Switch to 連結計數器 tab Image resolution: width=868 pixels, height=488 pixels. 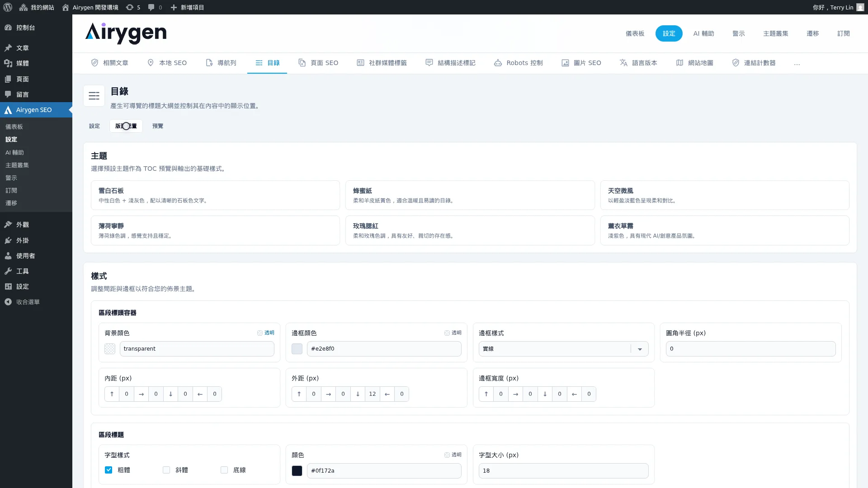pos(754,63)
